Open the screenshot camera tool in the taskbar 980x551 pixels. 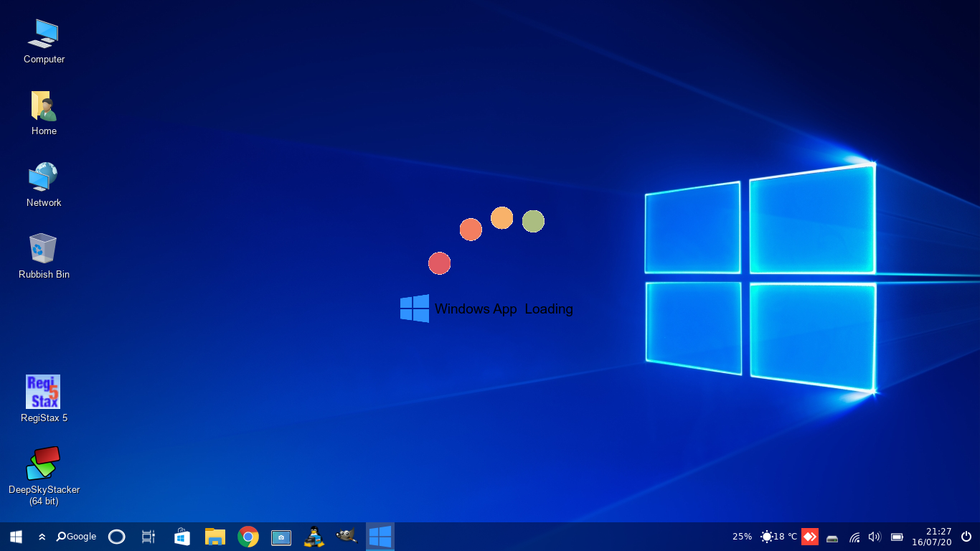click(281, 536)
